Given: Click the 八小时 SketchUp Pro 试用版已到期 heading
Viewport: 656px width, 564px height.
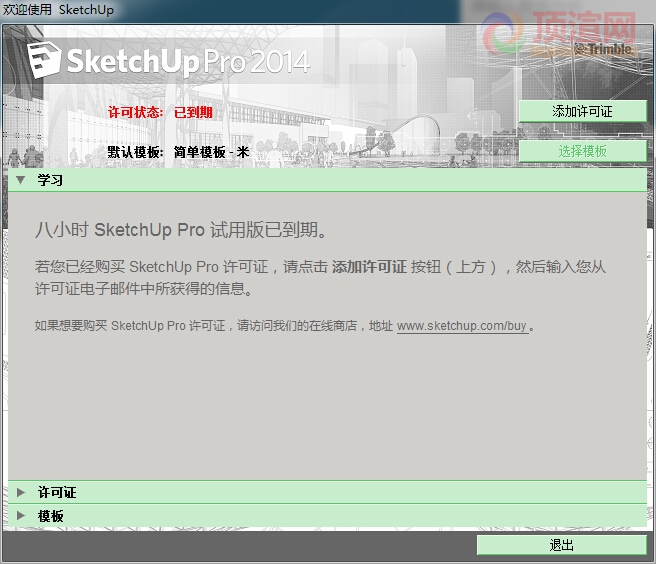Looking at the screenshot, I should pos(181,230).
